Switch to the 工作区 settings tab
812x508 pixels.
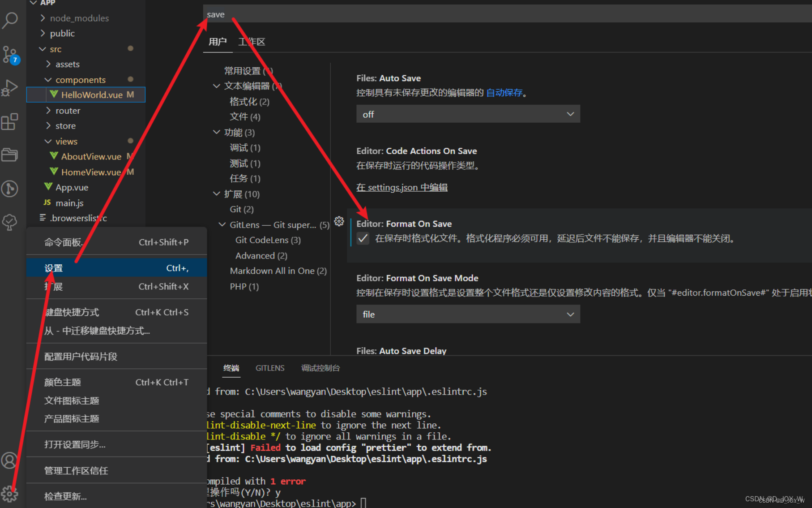point(252,42)
